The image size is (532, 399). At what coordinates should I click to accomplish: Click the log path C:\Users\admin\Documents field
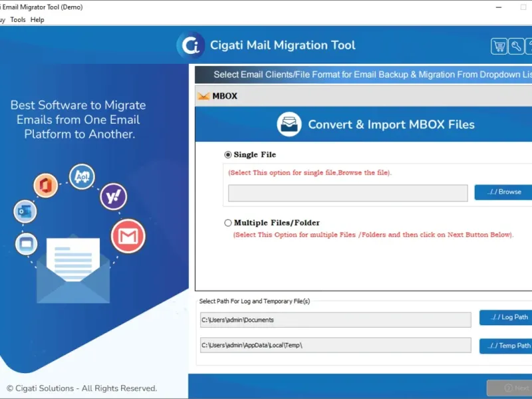click(336, 320)
